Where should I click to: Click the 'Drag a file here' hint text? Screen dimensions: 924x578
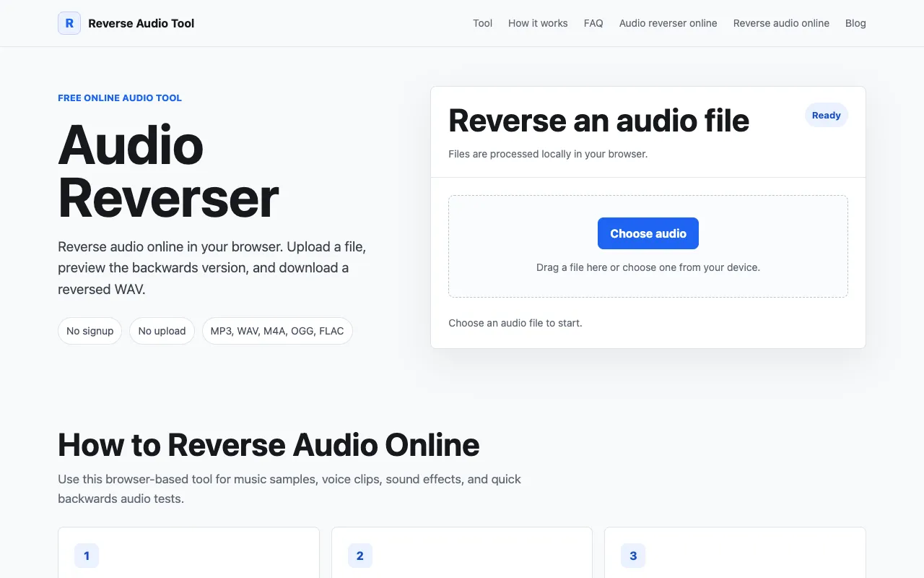(x=648, y=267)
